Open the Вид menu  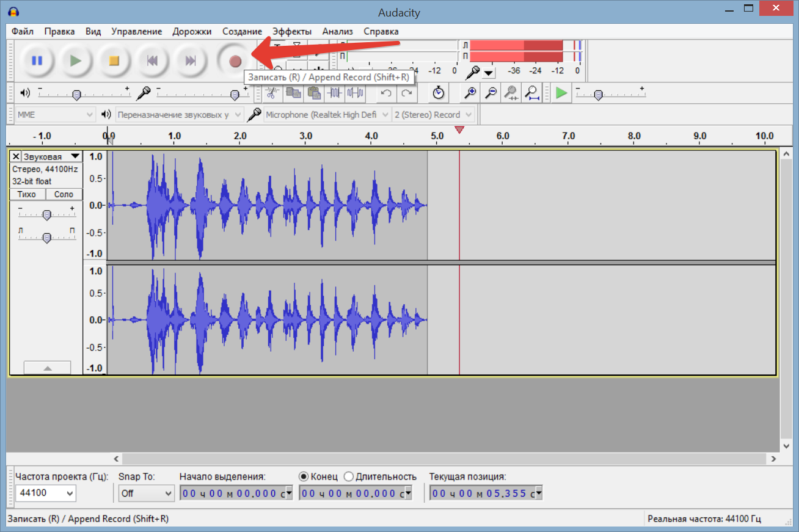pos(93,31)
